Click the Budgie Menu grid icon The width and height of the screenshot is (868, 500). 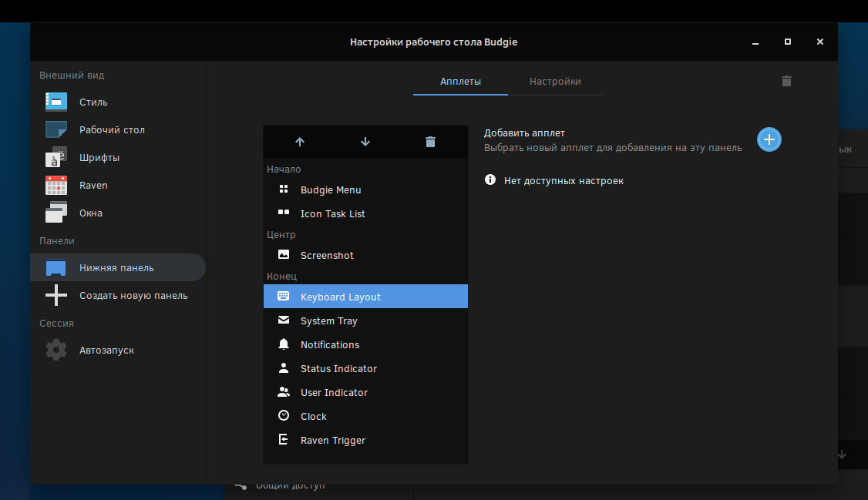[284, 190]
